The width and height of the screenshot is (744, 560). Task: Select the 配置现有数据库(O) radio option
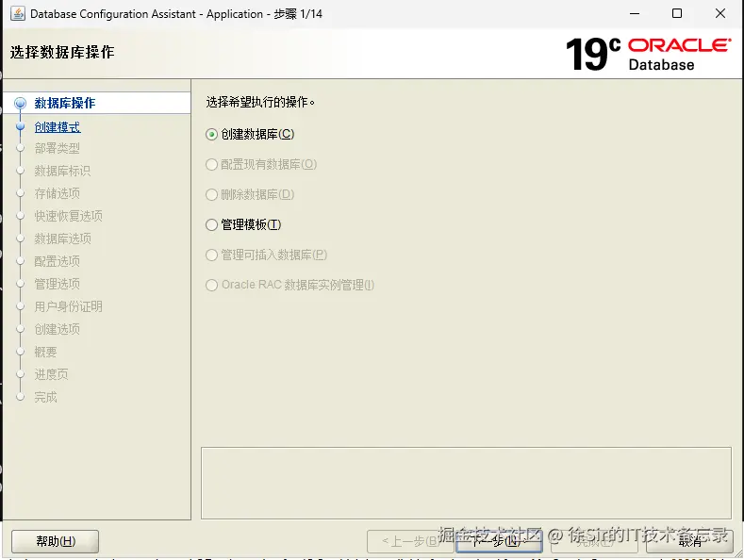(x=211, y=165)
